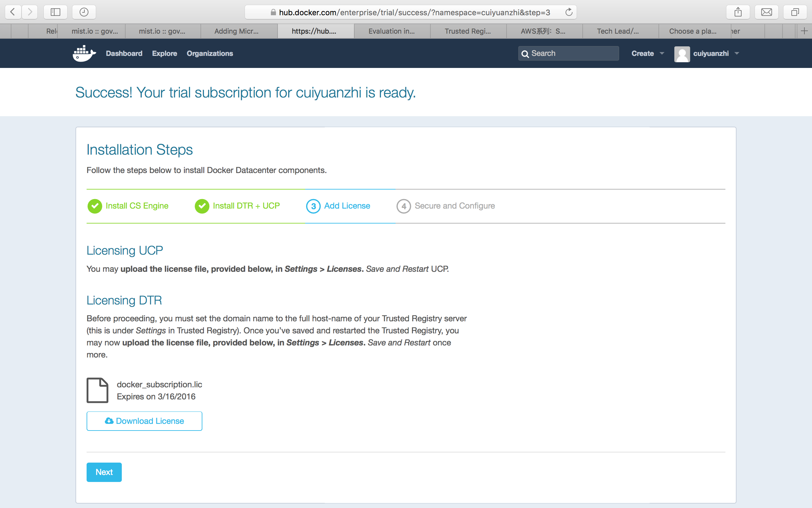Click the cloud icon in Download License
This screenshot has height=508, width=812.
tap(109, 421)
